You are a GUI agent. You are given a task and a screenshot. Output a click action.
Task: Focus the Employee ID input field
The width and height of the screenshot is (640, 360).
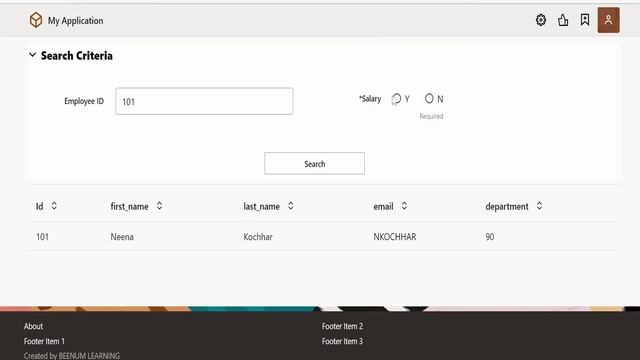tap(204, 101)
